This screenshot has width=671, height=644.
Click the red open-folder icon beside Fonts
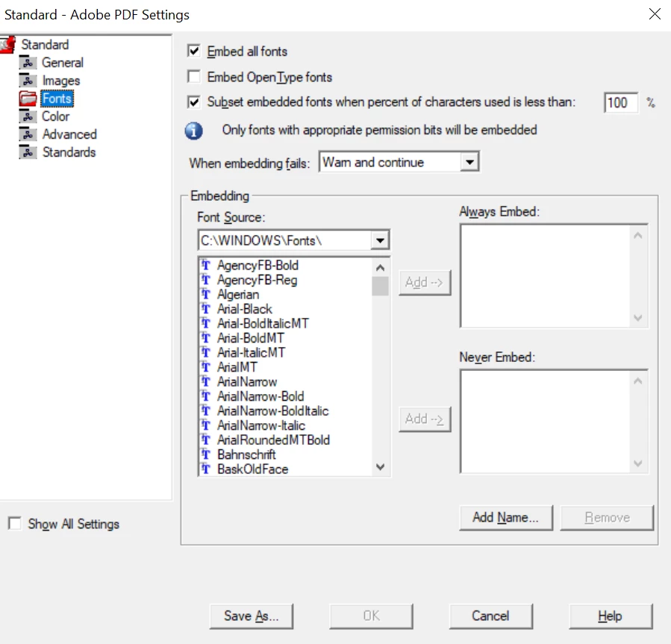pos(28,99)
